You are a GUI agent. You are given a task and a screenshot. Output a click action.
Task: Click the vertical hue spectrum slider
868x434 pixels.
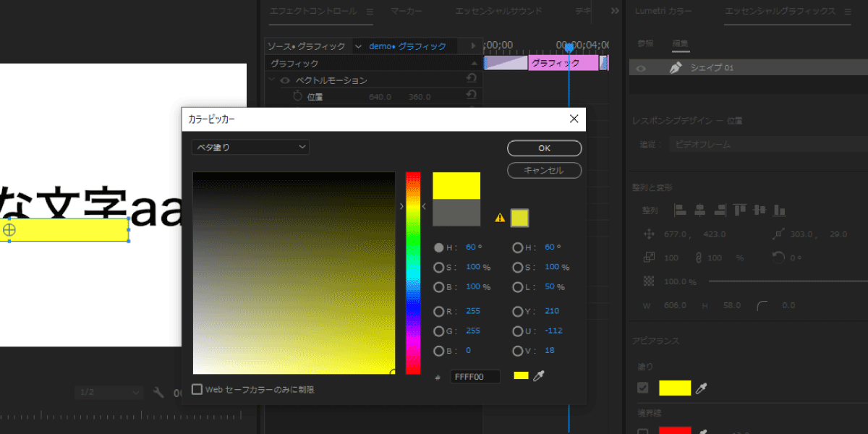coord(413,273)
